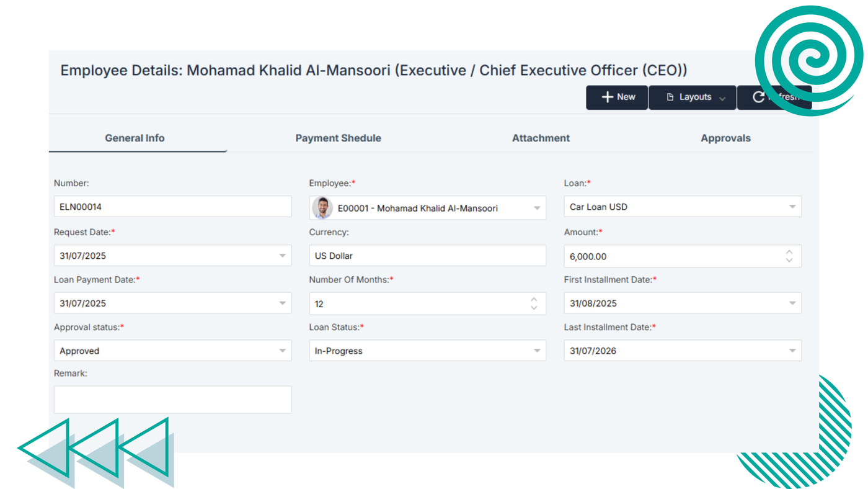Screen dimensions: 868x489
Task: Click the Currency field showing US Dollar
Action: pyautogui.click(x=427, y=256)
